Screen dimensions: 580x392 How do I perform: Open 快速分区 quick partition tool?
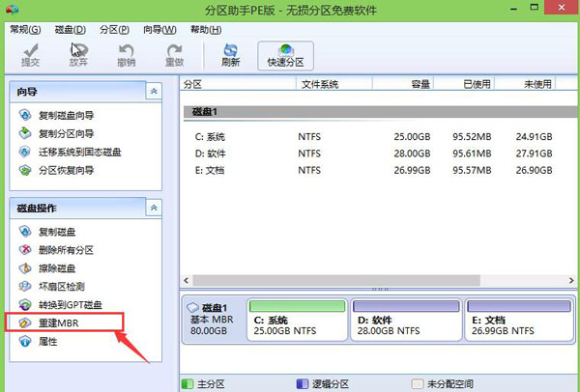[285, 56]
